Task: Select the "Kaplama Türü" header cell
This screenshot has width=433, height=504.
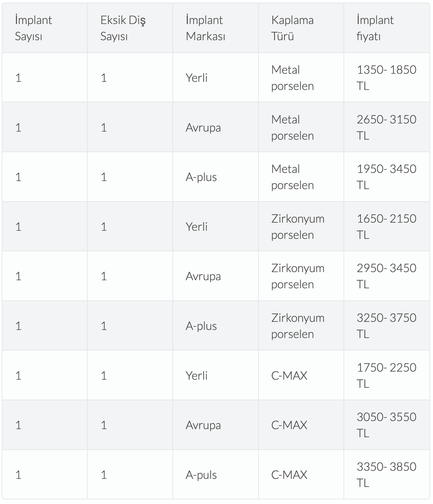Action: 292,28
